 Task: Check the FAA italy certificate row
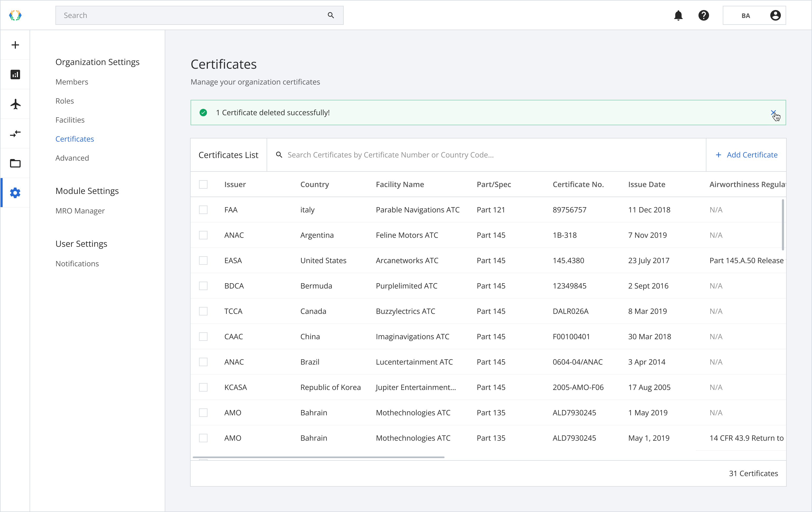(203, 210)
